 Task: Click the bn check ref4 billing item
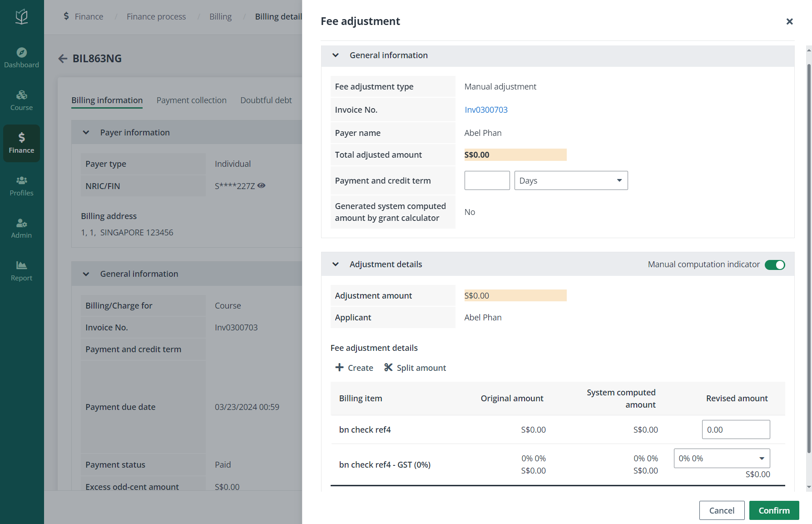coord(365,430)
